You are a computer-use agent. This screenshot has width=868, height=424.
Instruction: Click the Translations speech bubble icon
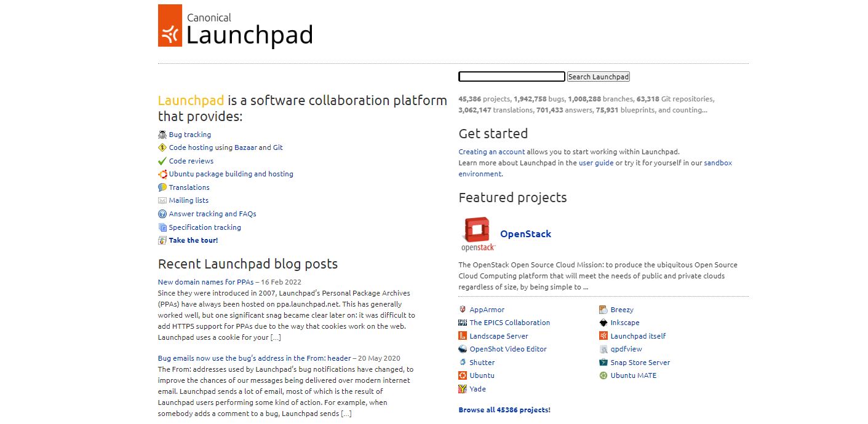[x=162, y=187]
